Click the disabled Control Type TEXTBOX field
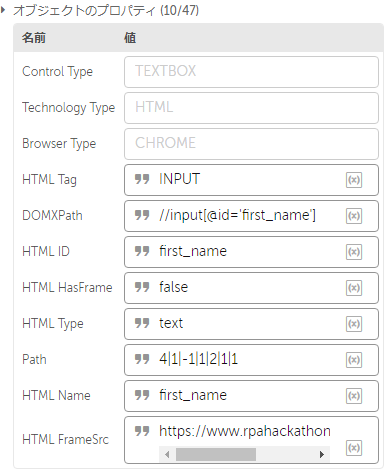Image resolution: width=389 pixels, height=473 pixels. [x=251, y=72]
